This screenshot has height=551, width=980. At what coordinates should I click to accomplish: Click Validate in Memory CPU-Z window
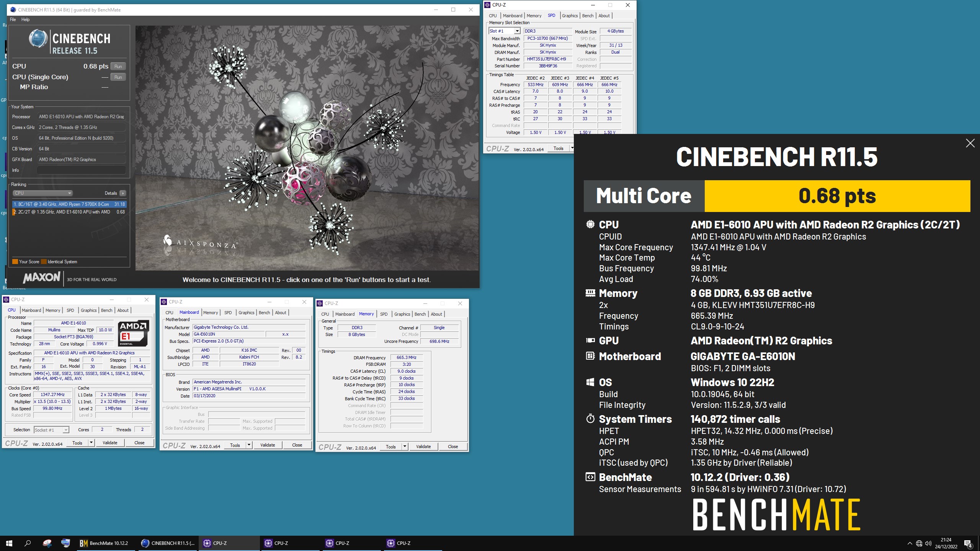(423, 447)
